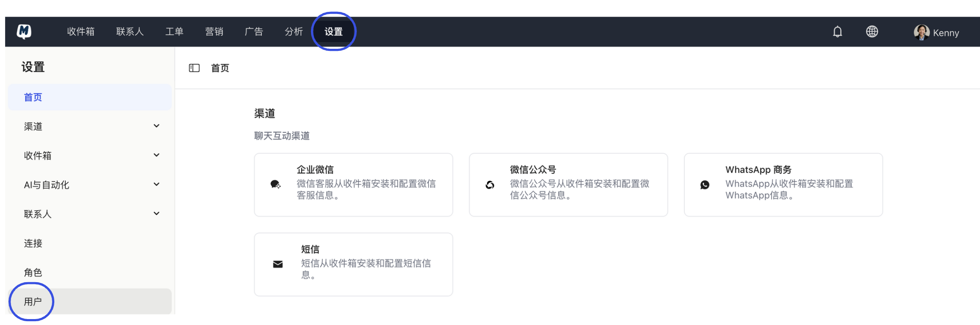The height and width of the screenshot is (325, 980).
Task: Open 渠道 section in sidebar
Action: (90, 126)
